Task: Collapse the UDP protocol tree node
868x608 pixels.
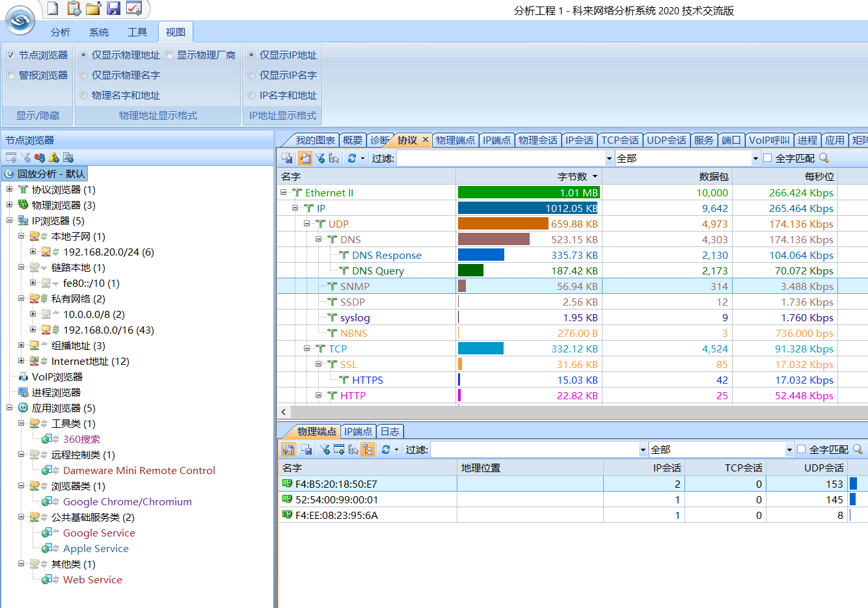Action: pyautogui.click(x=307, y=224)
